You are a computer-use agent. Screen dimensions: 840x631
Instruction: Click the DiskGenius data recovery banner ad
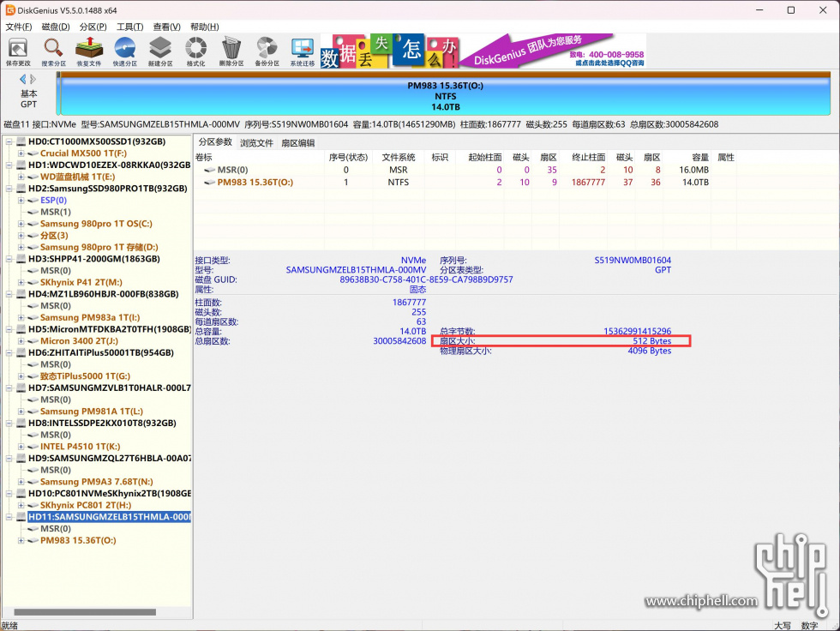483,51
